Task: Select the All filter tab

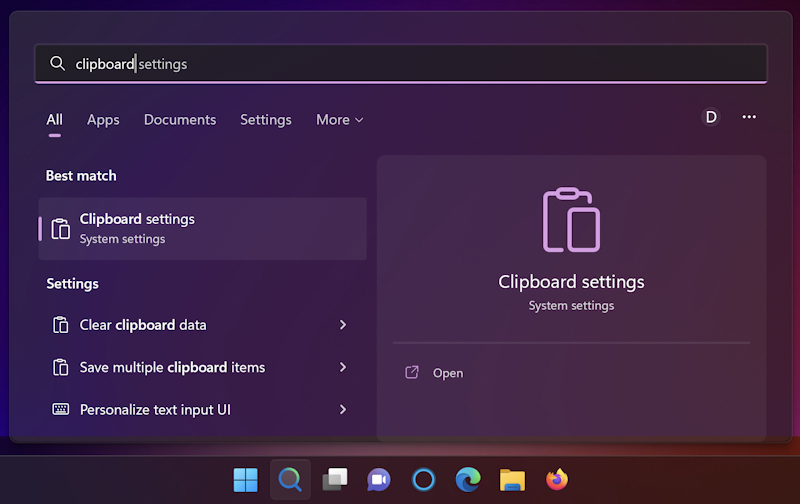Action: point(55,120)
